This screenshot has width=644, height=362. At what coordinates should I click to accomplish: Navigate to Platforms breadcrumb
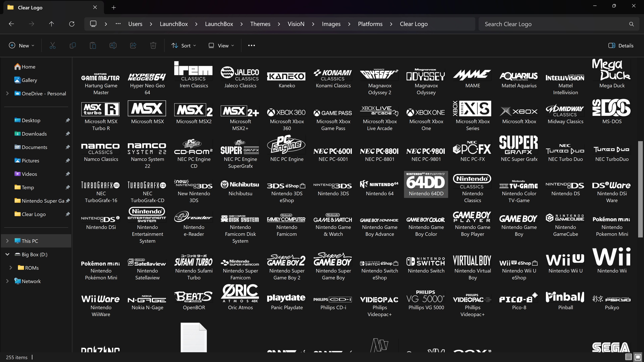point(370,24)
